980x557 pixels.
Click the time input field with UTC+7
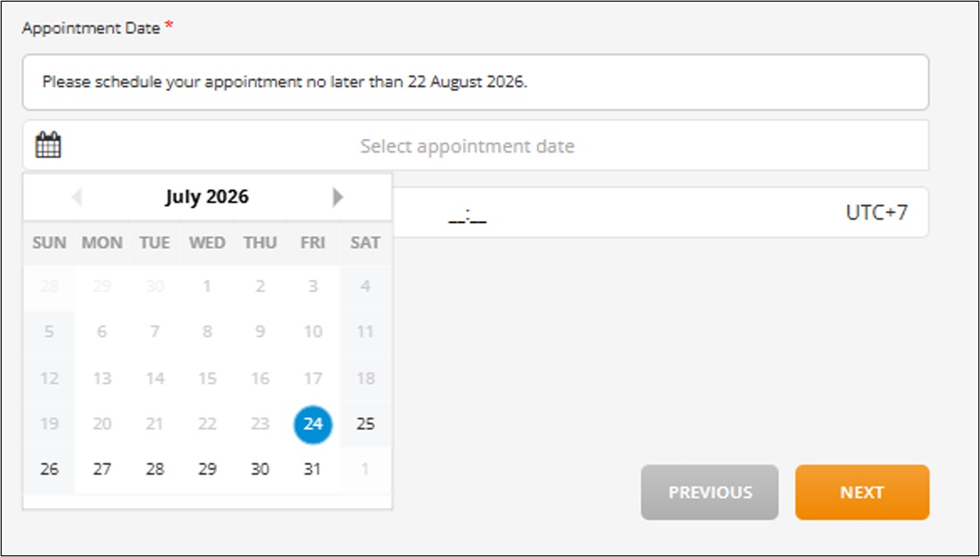(x=660, y=212)
